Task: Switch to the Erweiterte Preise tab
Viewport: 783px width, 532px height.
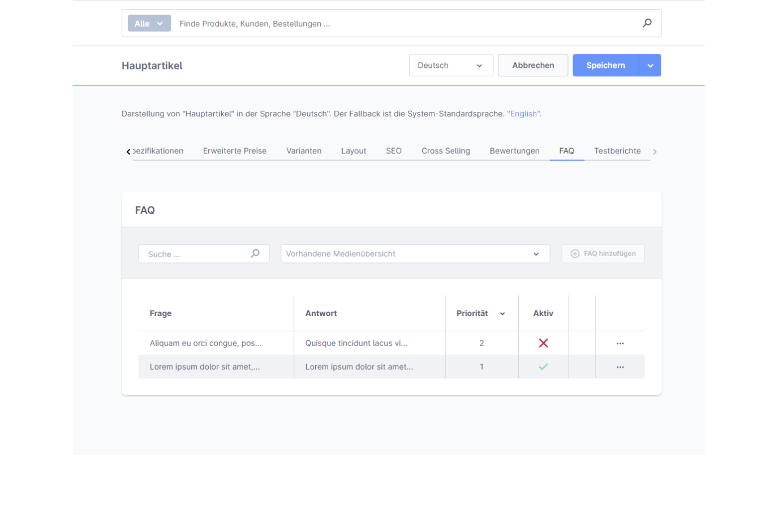Action: 235,151
